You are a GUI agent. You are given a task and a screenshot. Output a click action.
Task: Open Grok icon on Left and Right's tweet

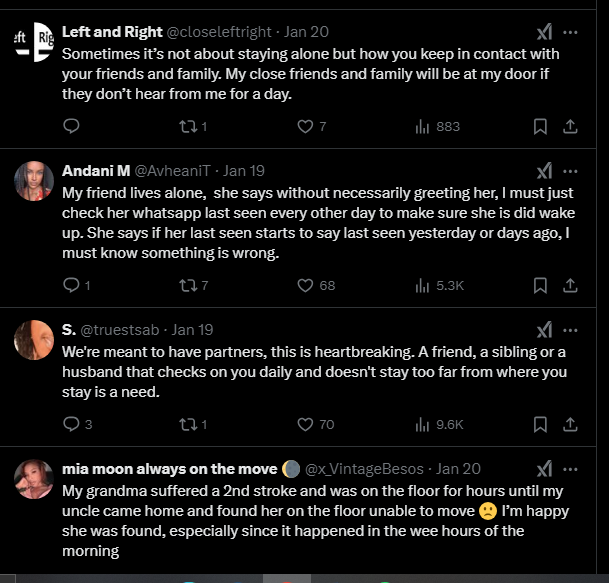tap(544, 32)
